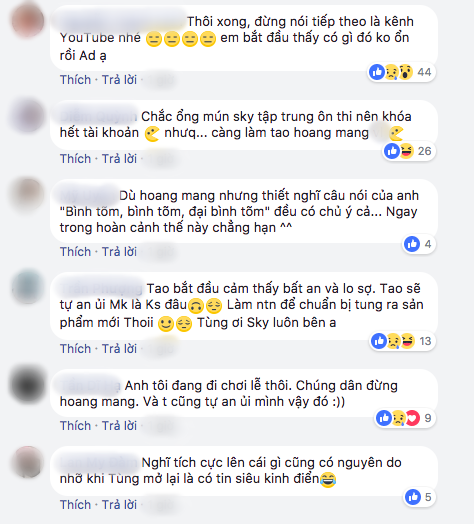
Task: Open the reaction count 26 list
Action: tap(424, 151)
